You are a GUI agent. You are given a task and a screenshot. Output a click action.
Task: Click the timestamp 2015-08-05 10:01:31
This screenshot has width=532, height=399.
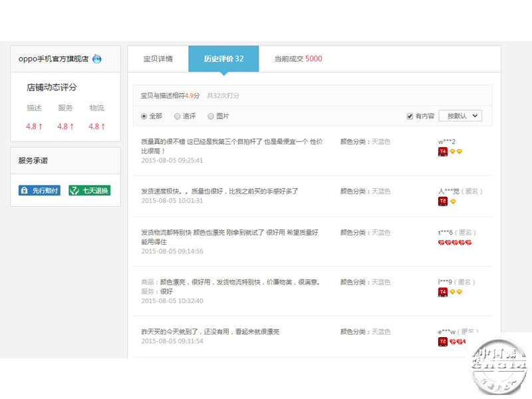172,201
